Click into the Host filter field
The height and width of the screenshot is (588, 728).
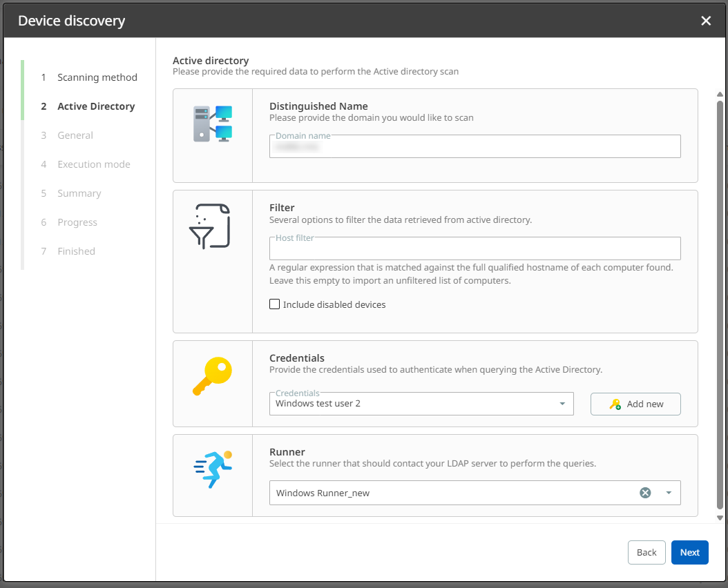point(475,249)
